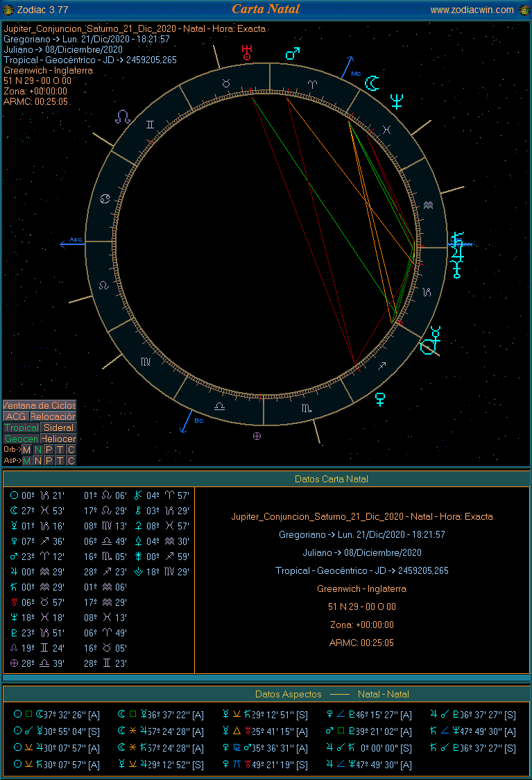Click the Virgo sign in the zodiac ring

[x=146, y=362]
